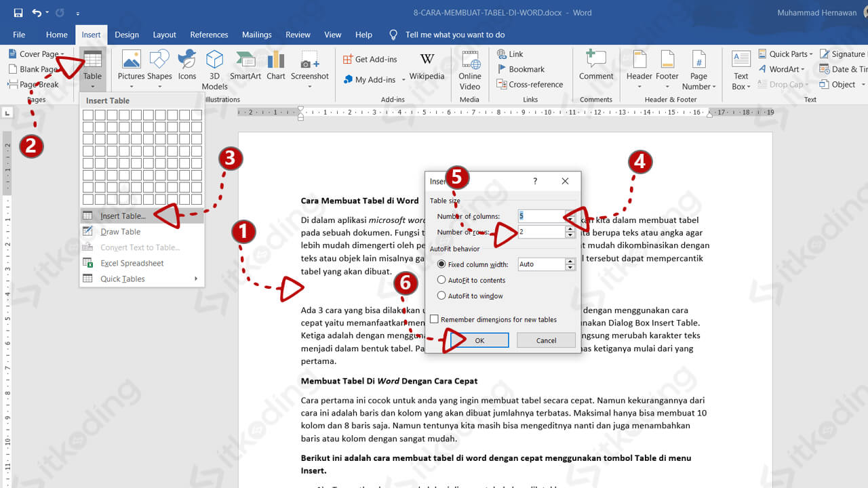Open the Pictures insert icon
868x488 pixels.
pos(131,70)
